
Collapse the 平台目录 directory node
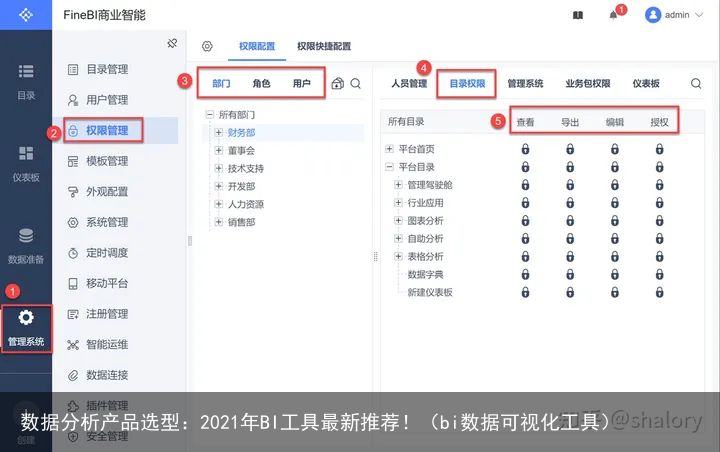click(389, 167)
